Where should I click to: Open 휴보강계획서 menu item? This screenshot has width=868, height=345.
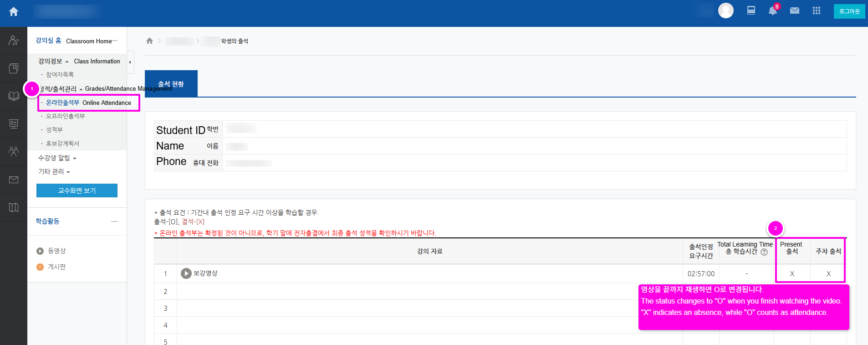62,143
